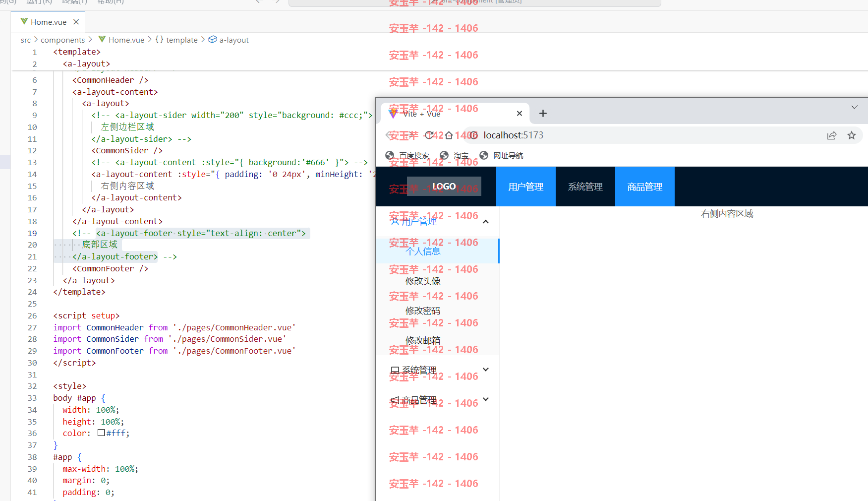The width and height of the screenshot is (868, 501).
Task: Click the 右侧内容区域 text in browser page
Action: (727, 214)
